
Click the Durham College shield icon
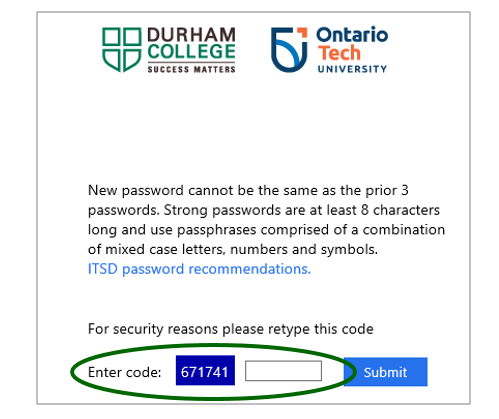tap(122, 50)
